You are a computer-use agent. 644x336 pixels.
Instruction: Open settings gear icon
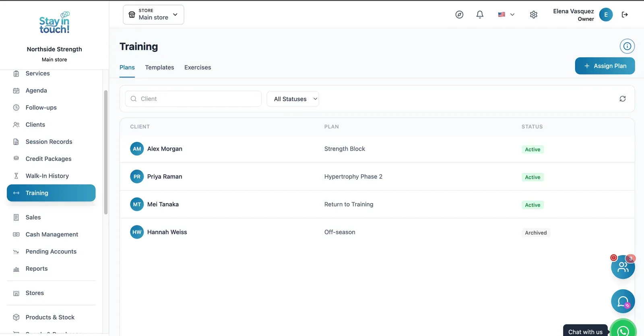tap(534, 15)
